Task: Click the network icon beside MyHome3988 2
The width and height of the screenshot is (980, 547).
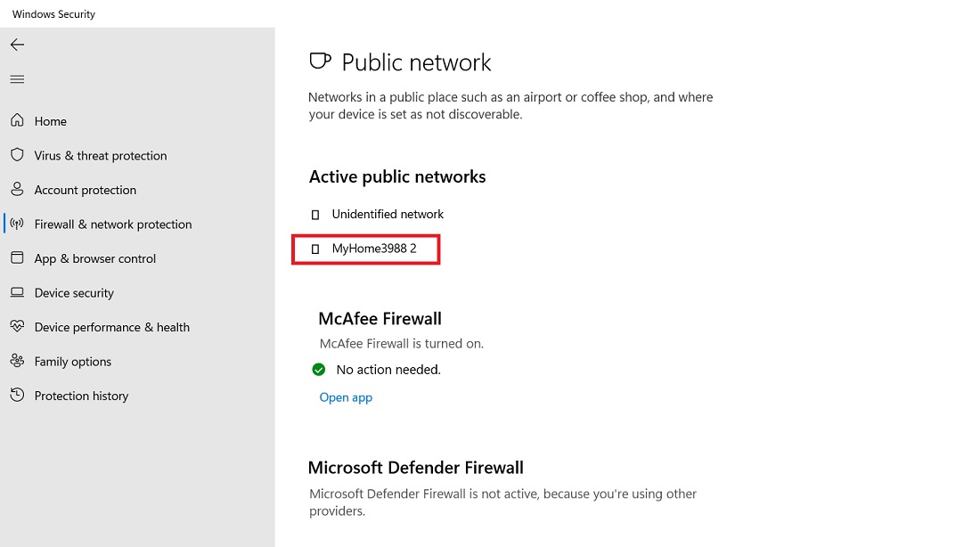Action: (314, 249)
